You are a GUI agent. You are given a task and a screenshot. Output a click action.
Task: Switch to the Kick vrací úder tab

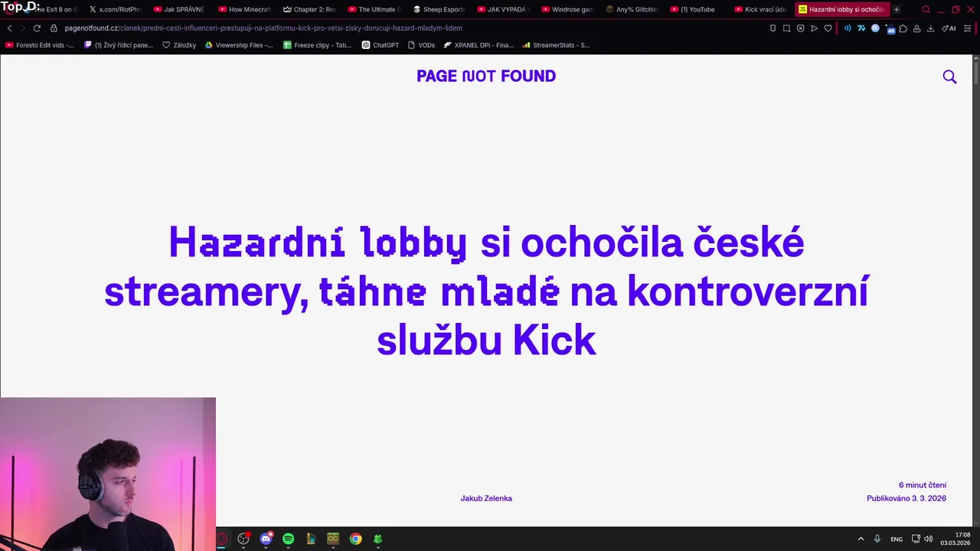[x=760, y=9]
